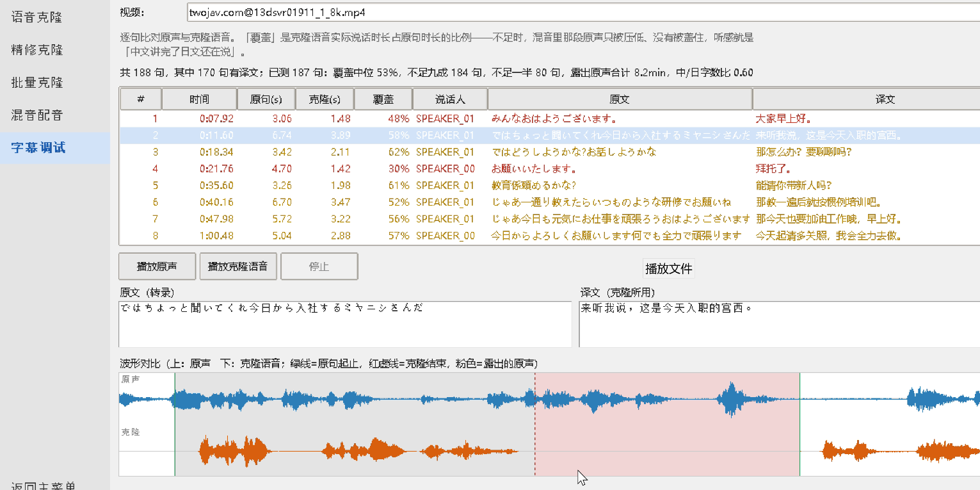Click the 译文 column header
The image size is (980, 490).
(x=866, y=99)
